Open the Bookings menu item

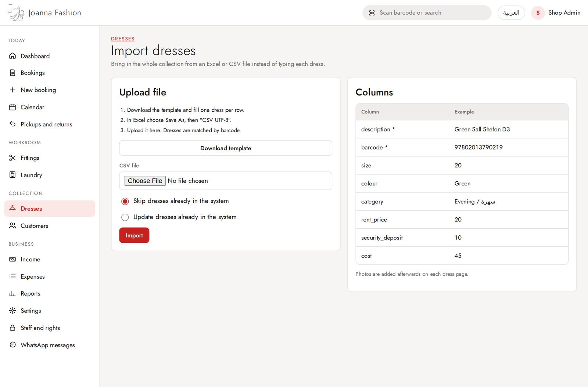coord(50,73)
